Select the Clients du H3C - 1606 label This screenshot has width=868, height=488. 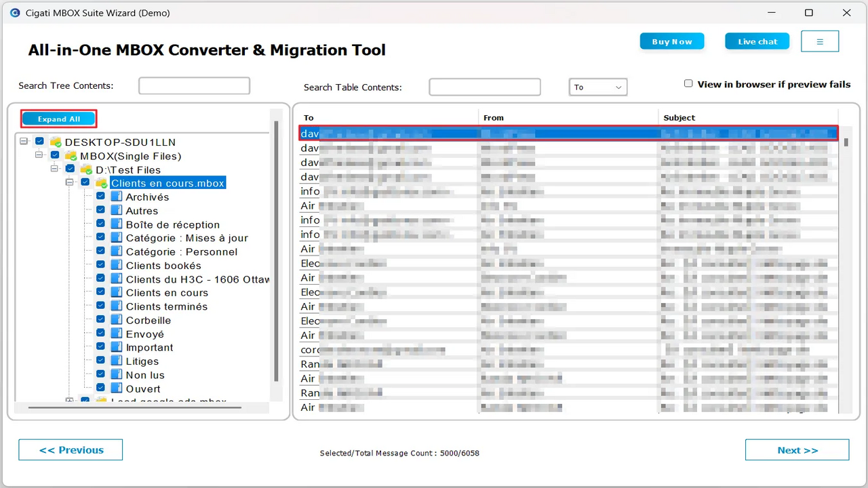(x=197, y=279)
